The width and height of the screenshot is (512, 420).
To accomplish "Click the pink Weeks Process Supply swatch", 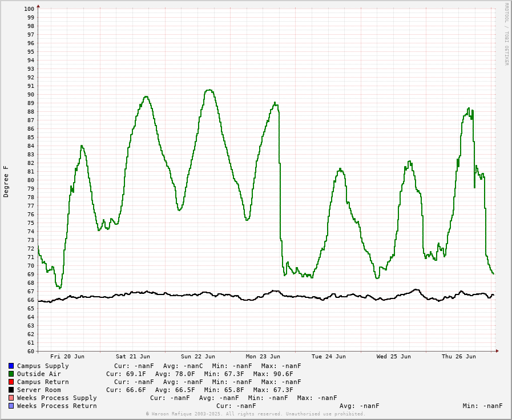I will [11, 398].
